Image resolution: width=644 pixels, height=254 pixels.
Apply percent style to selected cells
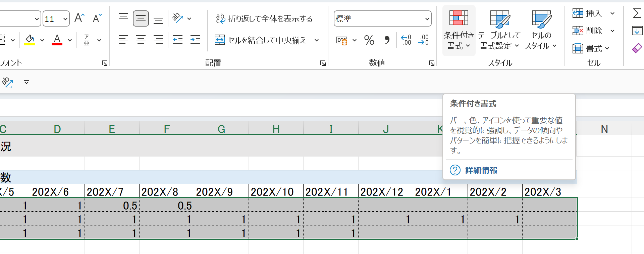coord(369,40)
